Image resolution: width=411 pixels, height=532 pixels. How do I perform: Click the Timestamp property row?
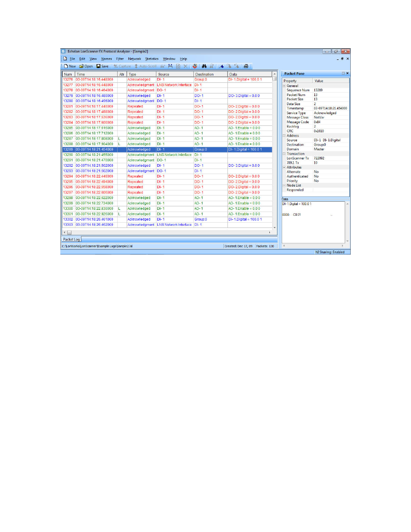tap(315, 109)
